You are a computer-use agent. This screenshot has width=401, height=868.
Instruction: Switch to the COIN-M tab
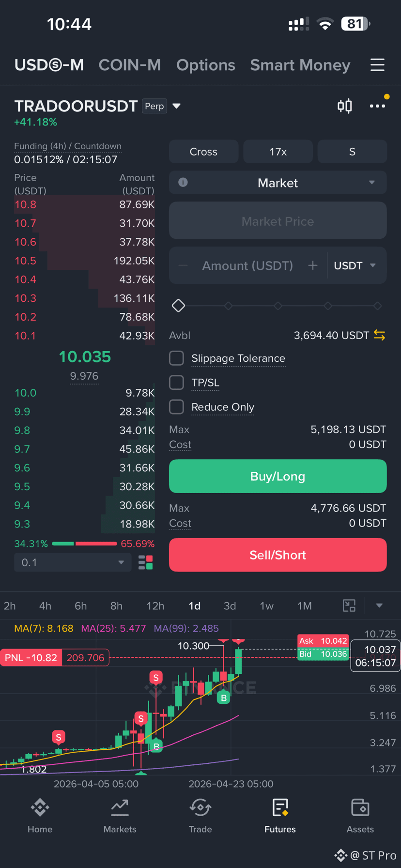pyautogui.click(x=130, y=65)
